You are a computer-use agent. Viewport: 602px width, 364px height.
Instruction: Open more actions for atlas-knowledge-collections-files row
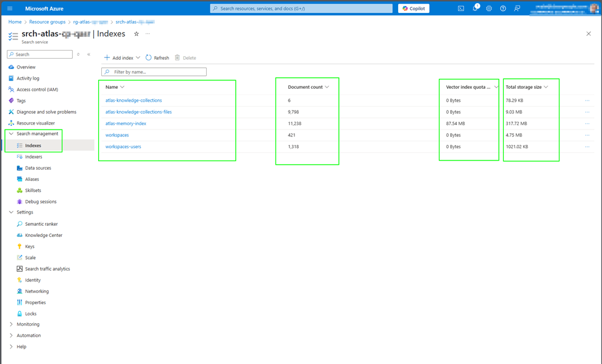click(587, 112)
